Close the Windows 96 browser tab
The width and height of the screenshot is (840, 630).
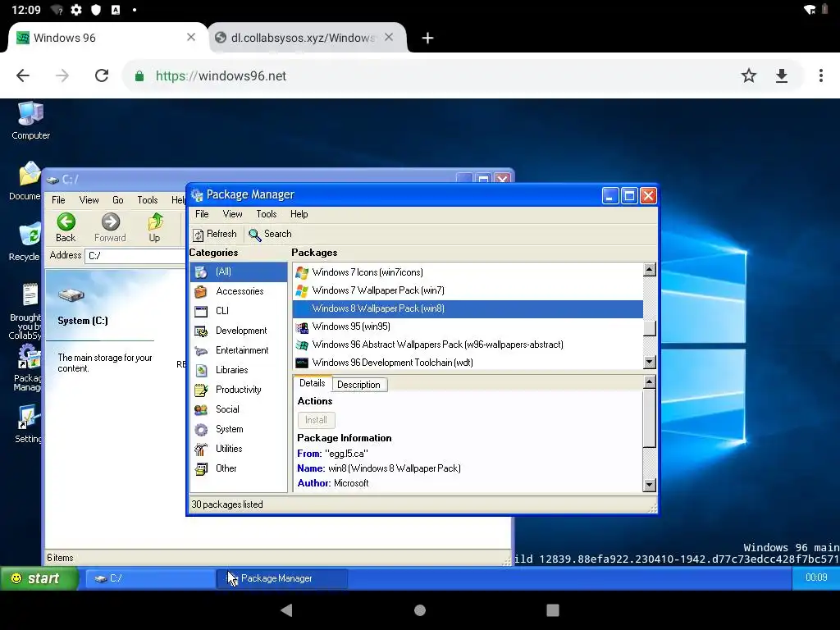tap(191, 37)
